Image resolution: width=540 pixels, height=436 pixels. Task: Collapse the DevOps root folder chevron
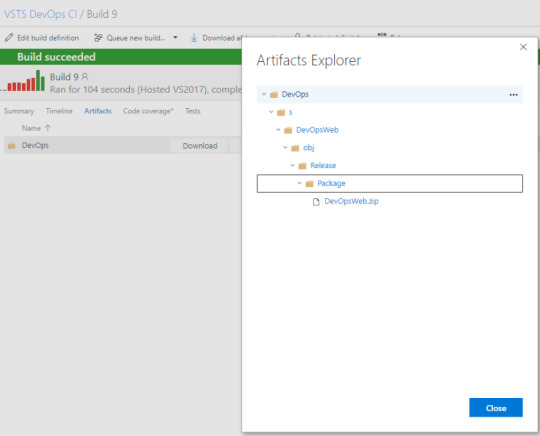tap(264, 94)
